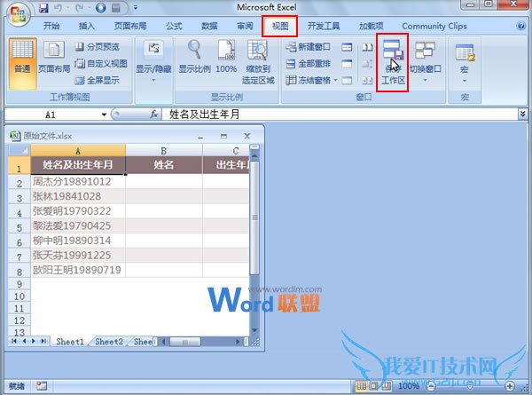The height and width of the screenshot is (395, 532).
Task: Open 自定义视图 custom views
Action: tap(101, 64)
